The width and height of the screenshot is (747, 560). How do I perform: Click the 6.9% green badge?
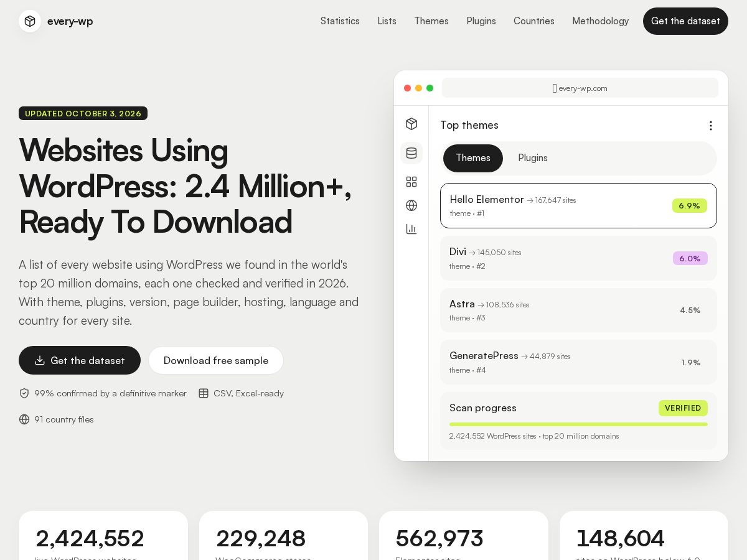tap(690, 206)
